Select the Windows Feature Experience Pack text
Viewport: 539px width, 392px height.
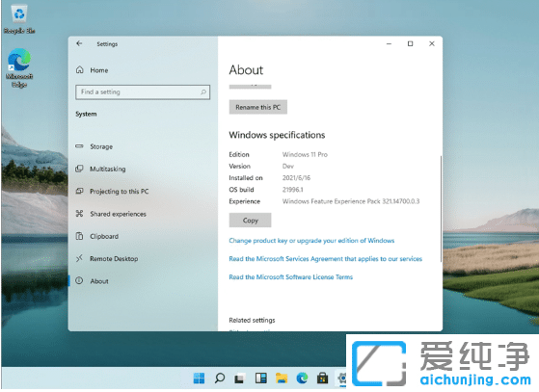[x=351, y=201]
